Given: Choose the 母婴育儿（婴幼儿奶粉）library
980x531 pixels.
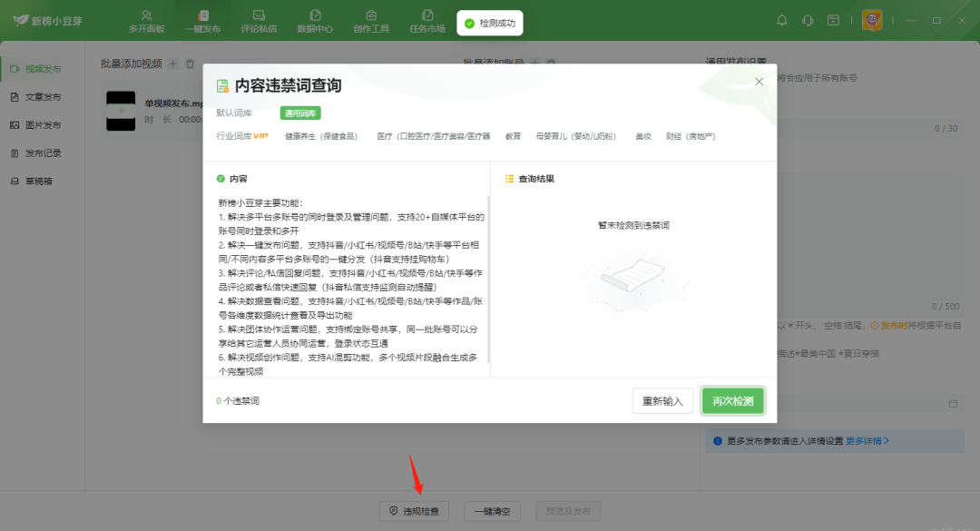Looking at the screenshot, I should 575,136.
